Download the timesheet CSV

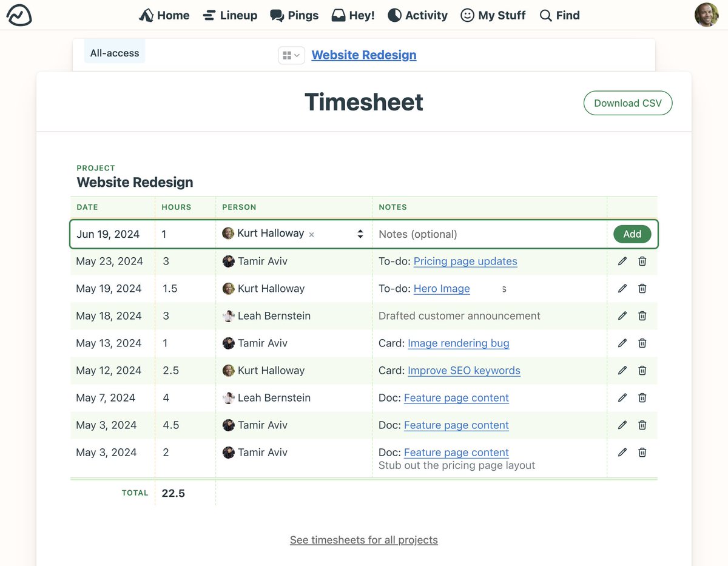[628, 103]
